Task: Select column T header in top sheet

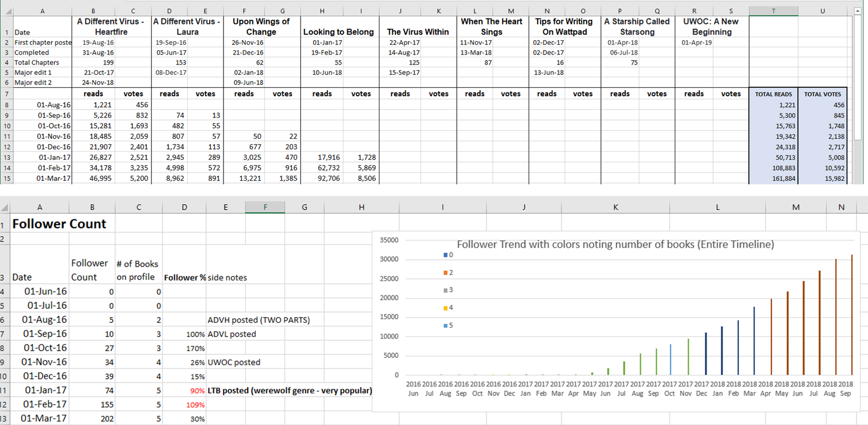Action: (774, 11)
